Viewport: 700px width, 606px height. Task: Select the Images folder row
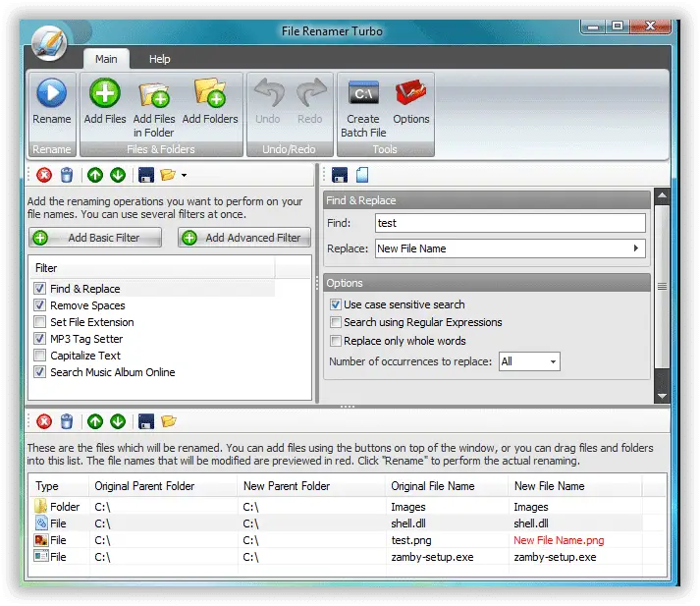pyautogui.click(x=338, y=507)
